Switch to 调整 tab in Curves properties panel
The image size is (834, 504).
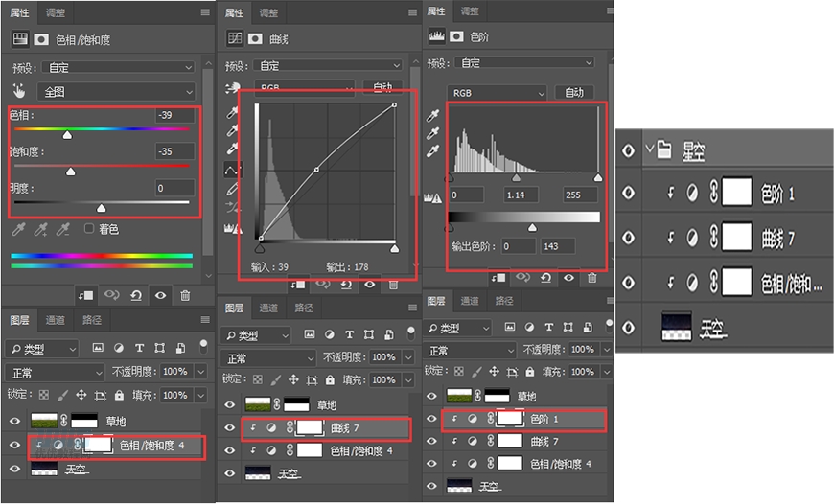pos(268,12)
